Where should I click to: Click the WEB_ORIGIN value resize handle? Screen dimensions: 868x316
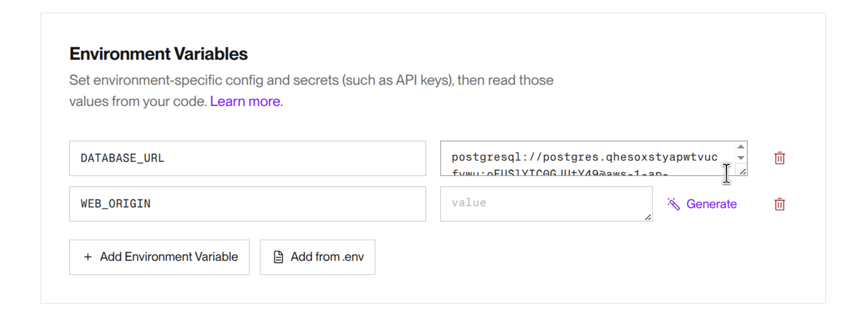648,217
